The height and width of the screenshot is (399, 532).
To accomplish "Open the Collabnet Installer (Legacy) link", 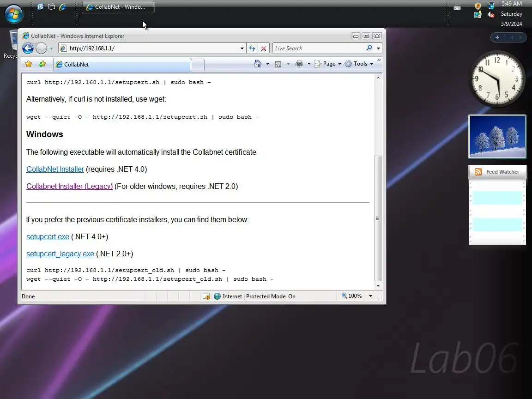I will point(70,186).
